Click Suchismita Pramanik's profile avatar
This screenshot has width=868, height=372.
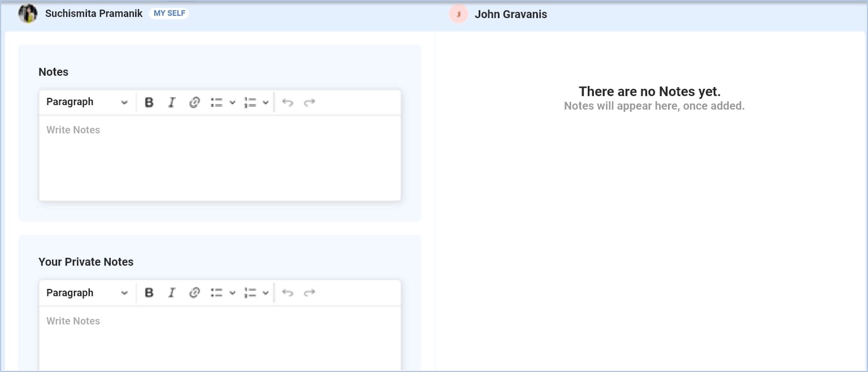click(28, 14)
